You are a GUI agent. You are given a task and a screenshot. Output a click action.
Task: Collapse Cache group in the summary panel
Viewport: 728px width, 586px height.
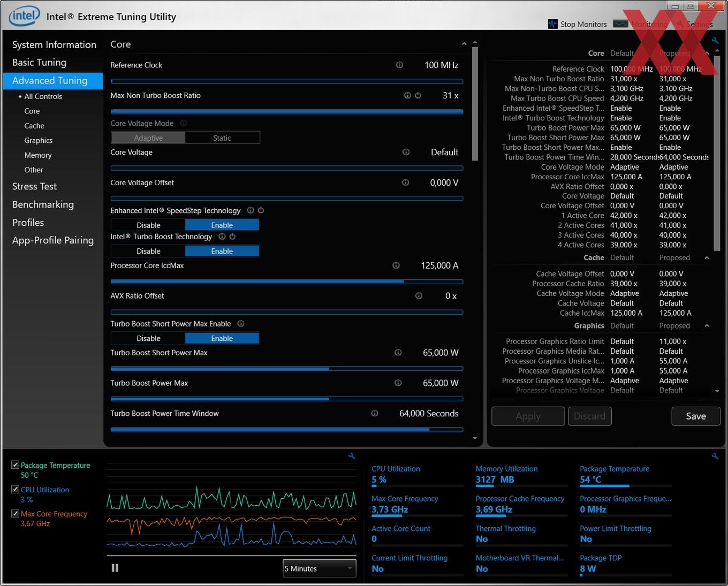[x=707, y=257]
